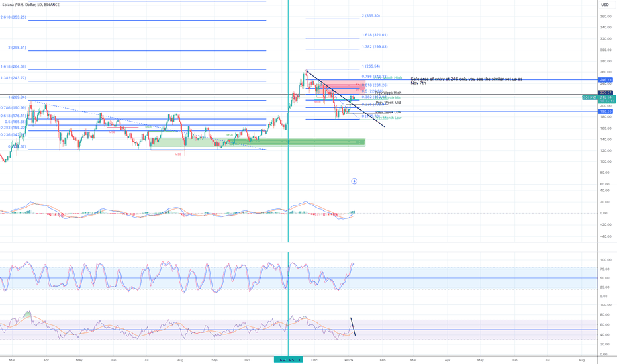Click the USD currency button on price axis

(x=604, y=5)
